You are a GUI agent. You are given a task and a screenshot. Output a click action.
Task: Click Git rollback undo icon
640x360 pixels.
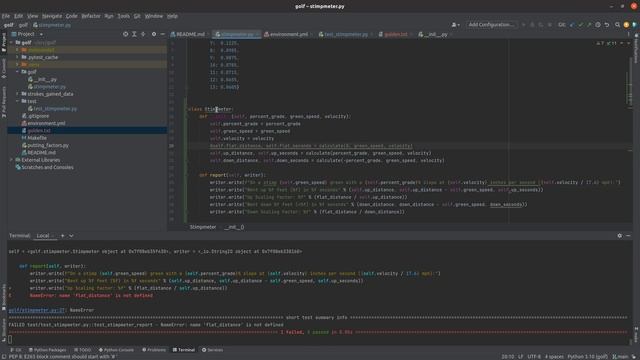(x=607, y=25)
